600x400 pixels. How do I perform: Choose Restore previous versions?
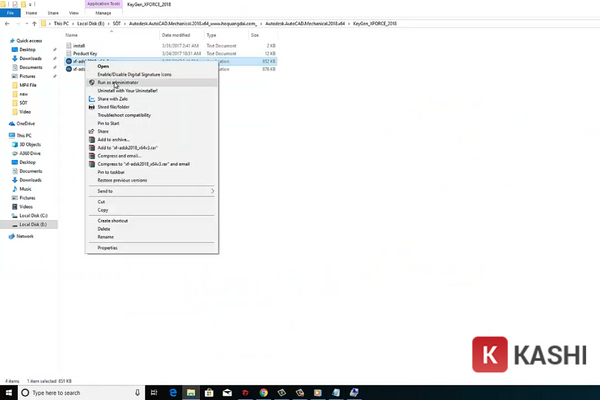(x=152, y=180)
